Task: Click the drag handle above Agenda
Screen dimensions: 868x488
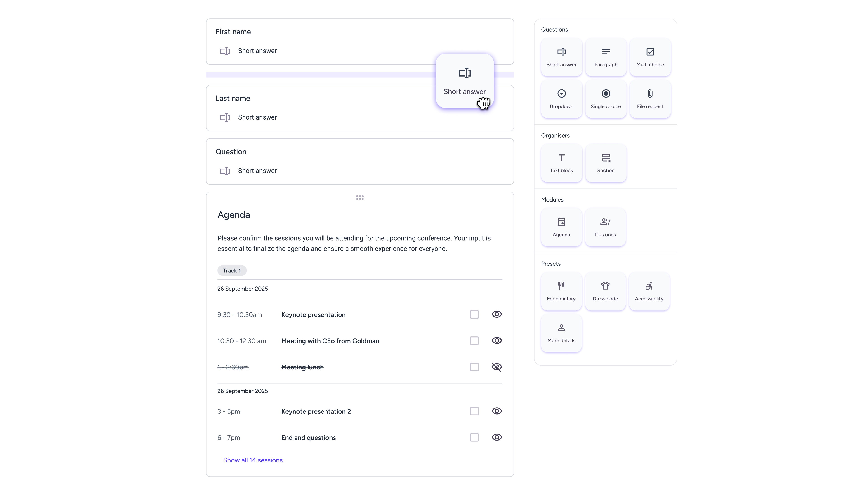Action: tap(360, 198)
